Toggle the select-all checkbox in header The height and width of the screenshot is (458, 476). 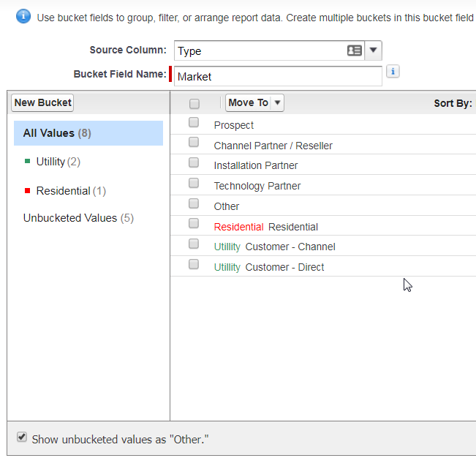[x=194, y=104]
